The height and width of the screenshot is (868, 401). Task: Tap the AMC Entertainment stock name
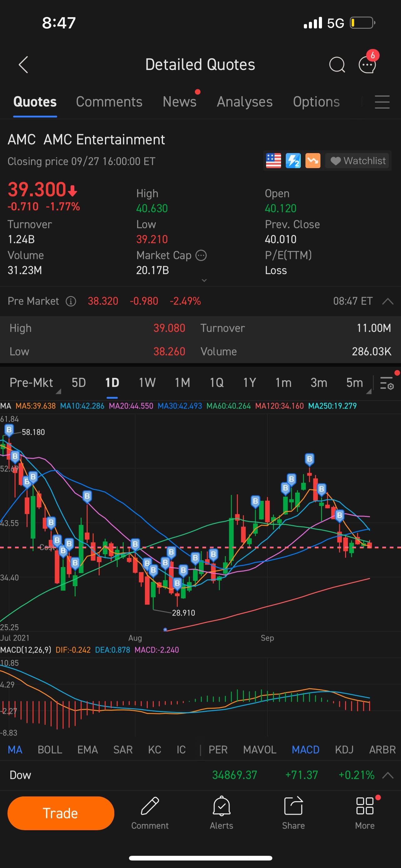pyautogui.click(x=104, y=139)
